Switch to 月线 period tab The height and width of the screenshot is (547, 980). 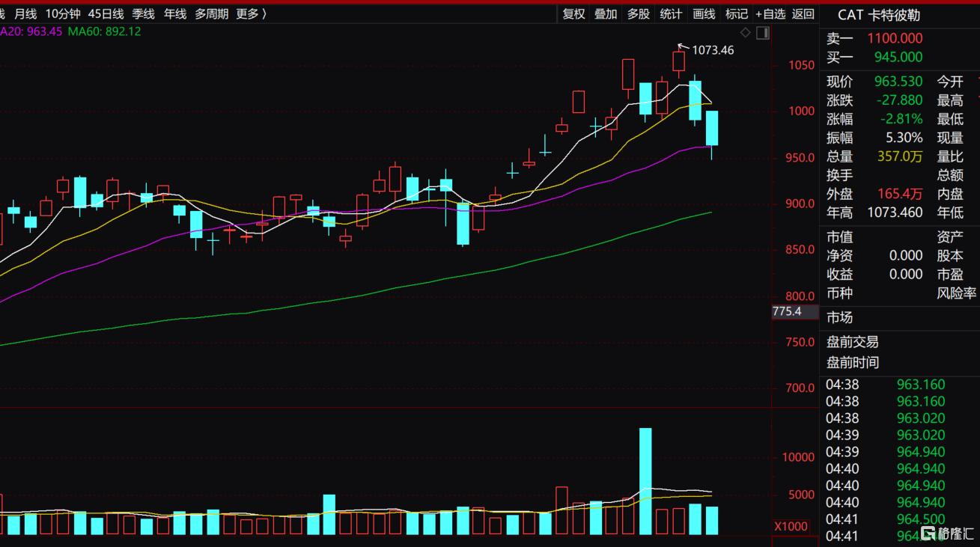click(25, 13)
